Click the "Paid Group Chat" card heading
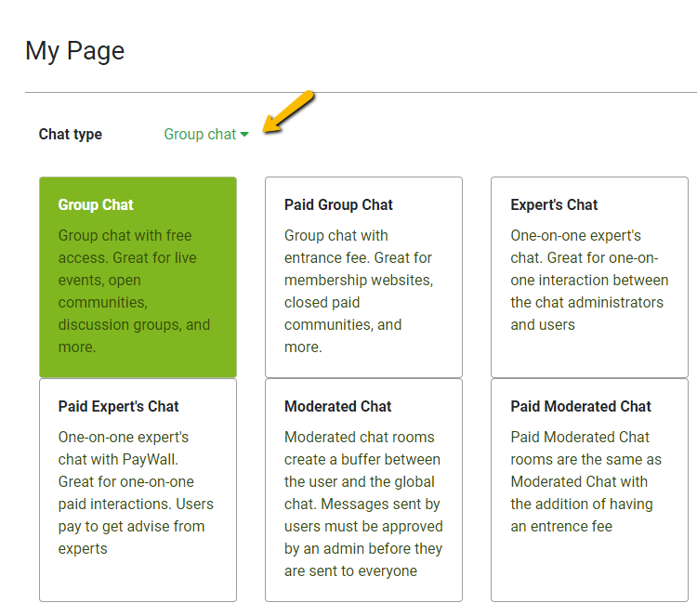697x616 pixels. 338,205
